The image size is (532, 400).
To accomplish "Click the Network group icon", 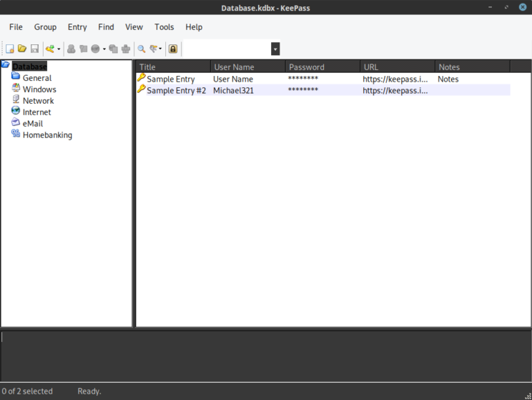I will click(x=16, y=99).
